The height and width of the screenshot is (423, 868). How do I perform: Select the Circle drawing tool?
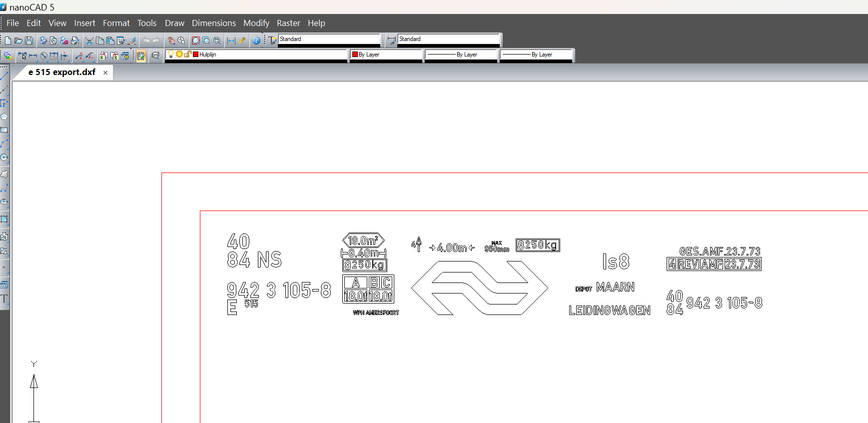point(4,157)
